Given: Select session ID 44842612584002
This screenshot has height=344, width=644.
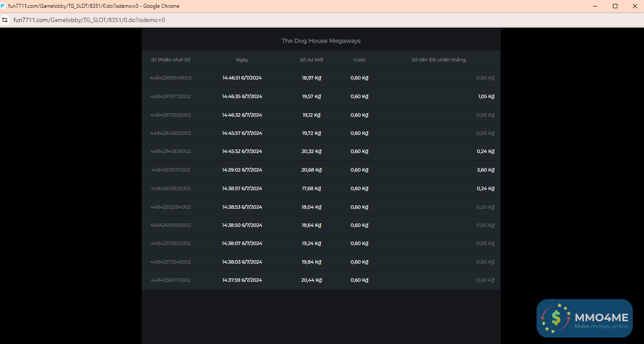Looking at the screenshot, I should pos(171,207).
